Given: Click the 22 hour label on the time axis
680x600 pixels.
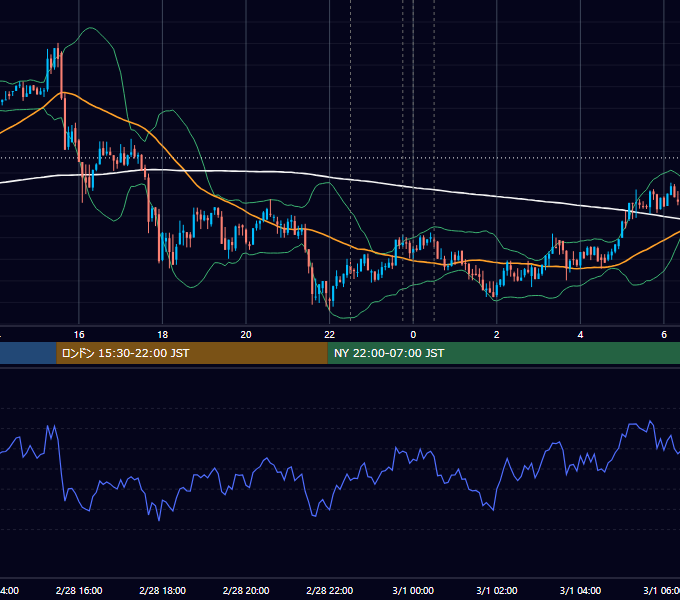Looking at the screenshot, I should (330, 335).
